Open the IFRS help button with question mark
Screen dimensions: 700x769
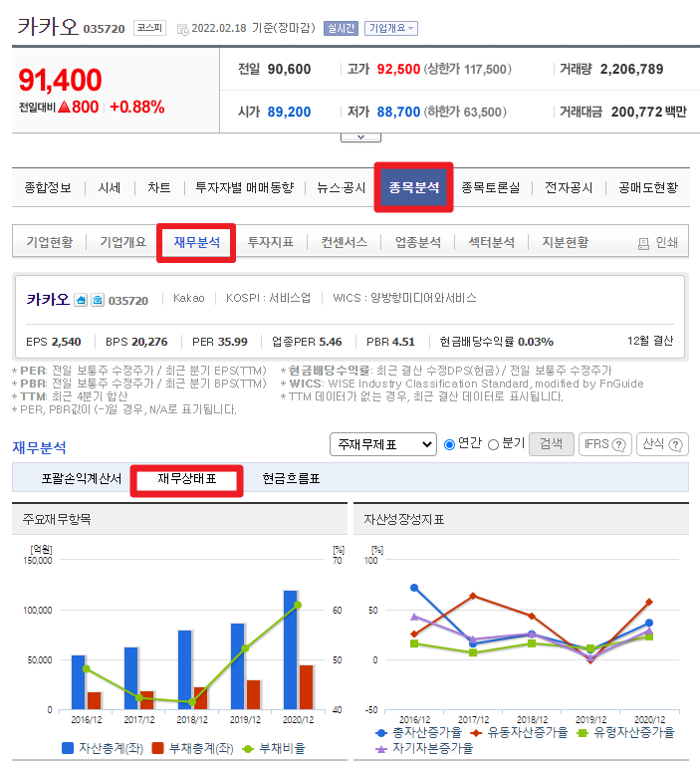605,444
